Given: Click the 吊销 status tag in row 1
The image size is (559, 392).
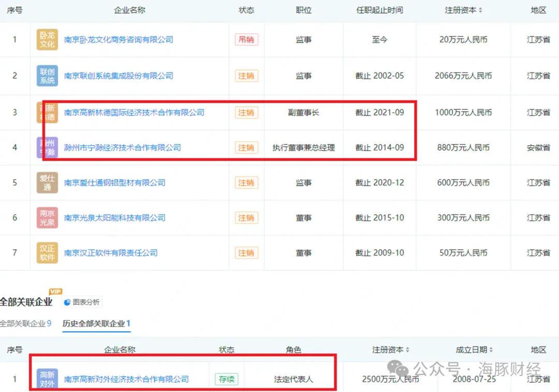Looking at the screenshot, I should pos(246,39).
